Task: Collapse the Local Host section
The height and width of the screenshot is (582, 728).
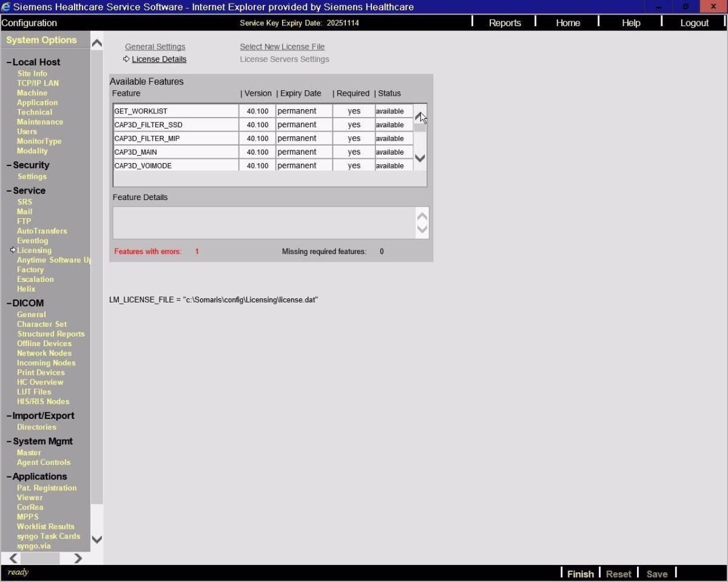Action: point(9,62)
